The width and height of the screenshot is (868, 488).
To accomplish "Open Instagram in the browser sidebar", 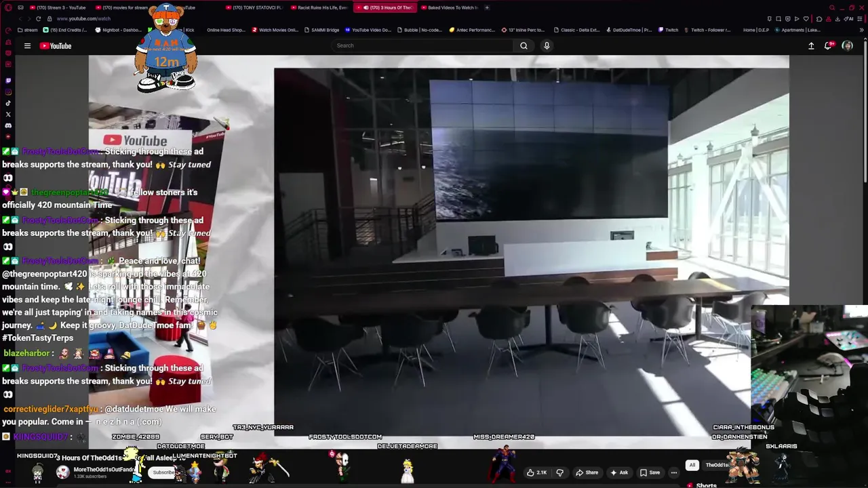I will (x=8, y=91).
